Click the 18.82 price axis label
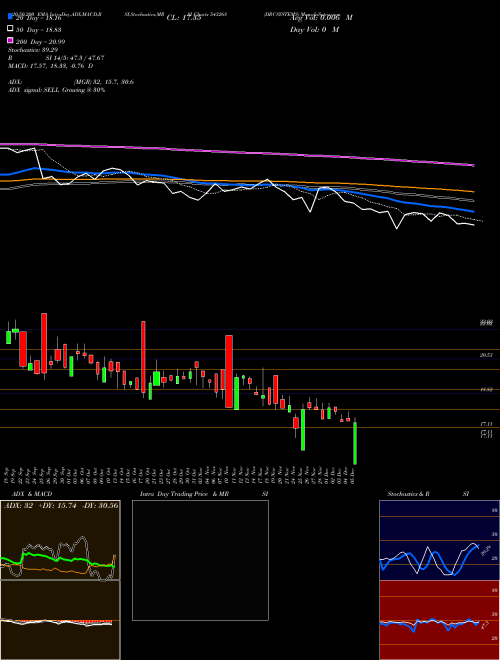 (x=486, y=390)
